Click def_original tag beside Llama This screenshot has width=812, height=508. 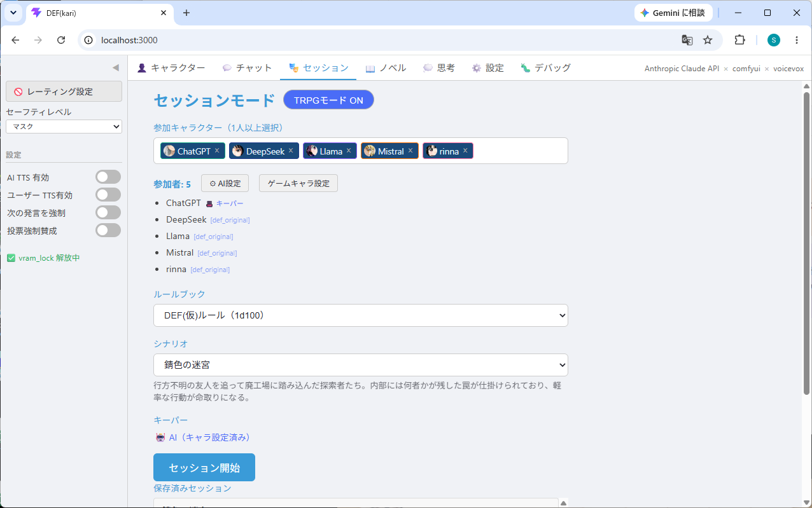pyautogui.click(x=213, y=237)
